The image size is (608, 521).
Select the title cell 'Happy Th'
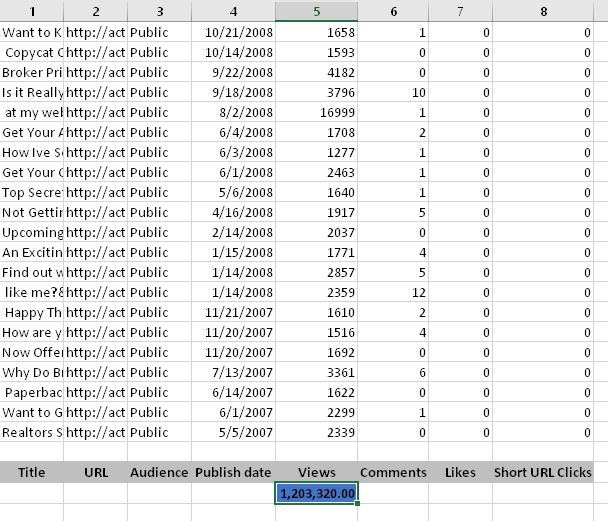coord(32,312)
